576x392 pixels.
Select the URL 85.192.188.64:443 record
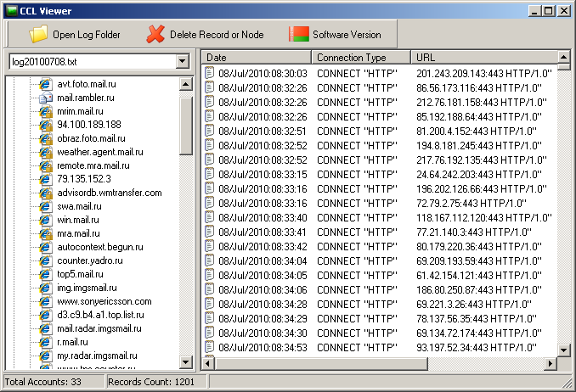379,117
